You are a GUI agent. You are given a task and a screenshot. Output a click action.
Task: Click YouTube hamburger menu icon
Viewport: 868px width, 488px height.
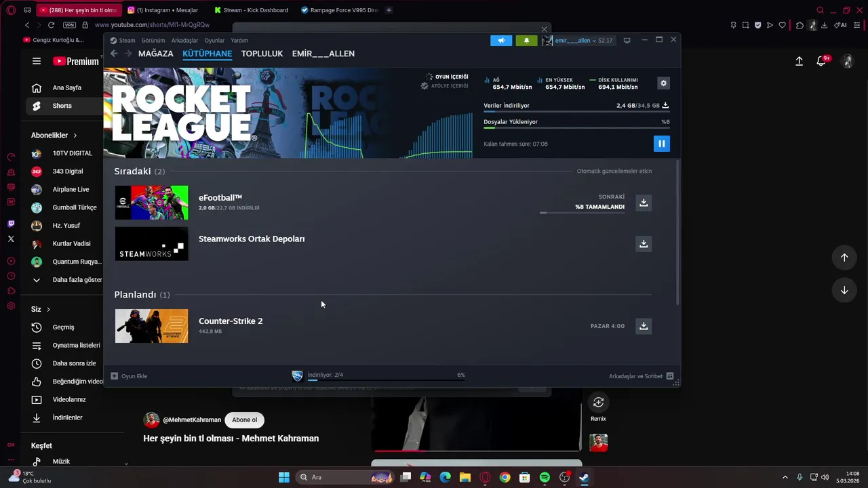37,61
